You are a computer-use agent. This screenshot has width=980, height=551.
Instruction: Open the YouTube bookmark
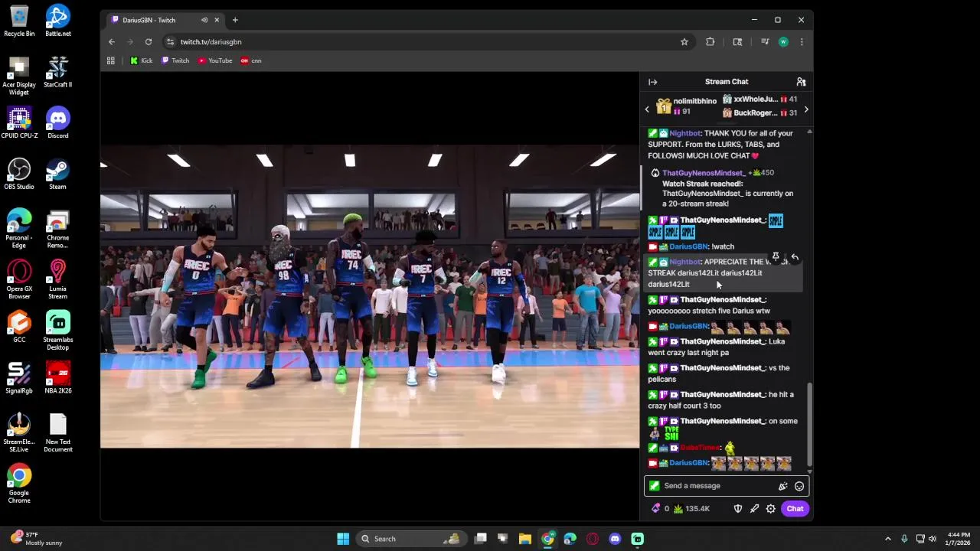214,60
